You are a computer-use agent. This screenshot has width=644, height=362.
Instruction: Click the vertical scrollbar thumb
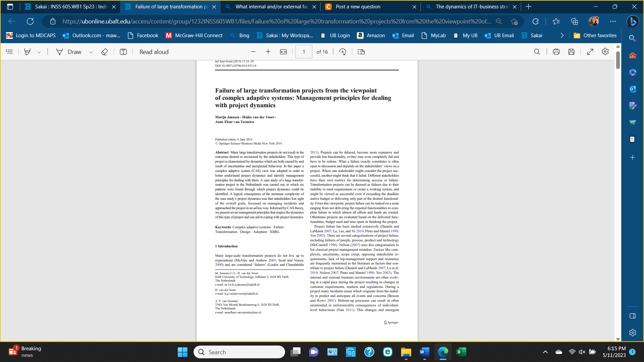[618, 60]
